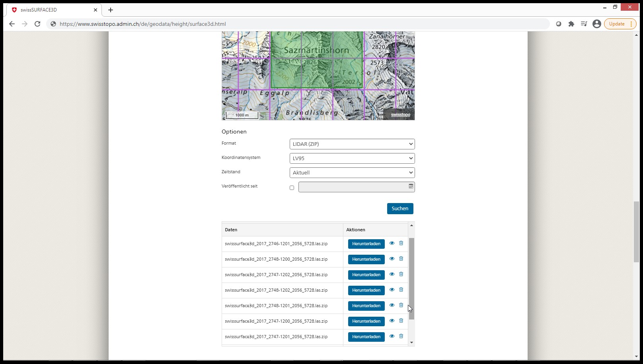643x364 pixels.
Task: Select filename swisssurface3d_2017_2748-1202_2056_5728.las.zip
Action: coord(276,290)
